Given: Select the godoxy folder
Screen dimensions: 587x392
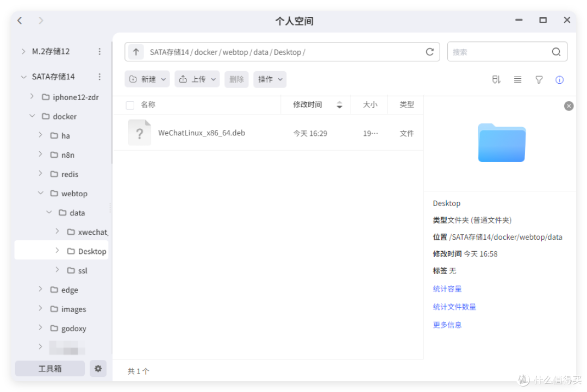Looking at the screenshot, I should tap(68, 328).
